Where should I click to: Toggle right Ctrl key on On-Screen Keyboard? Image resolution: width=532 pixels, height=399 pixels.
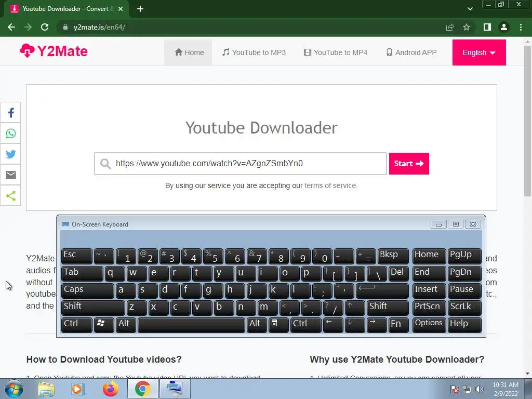(x=305, y=324)
